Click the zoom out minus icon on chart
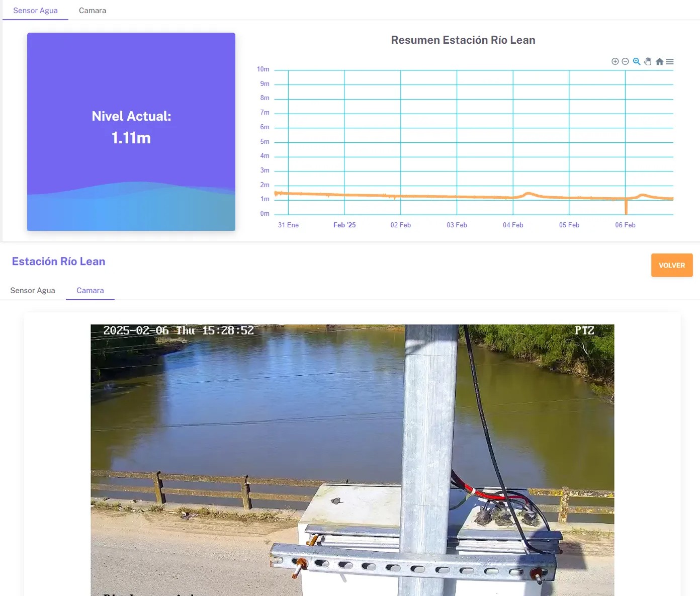 (625, 61)
